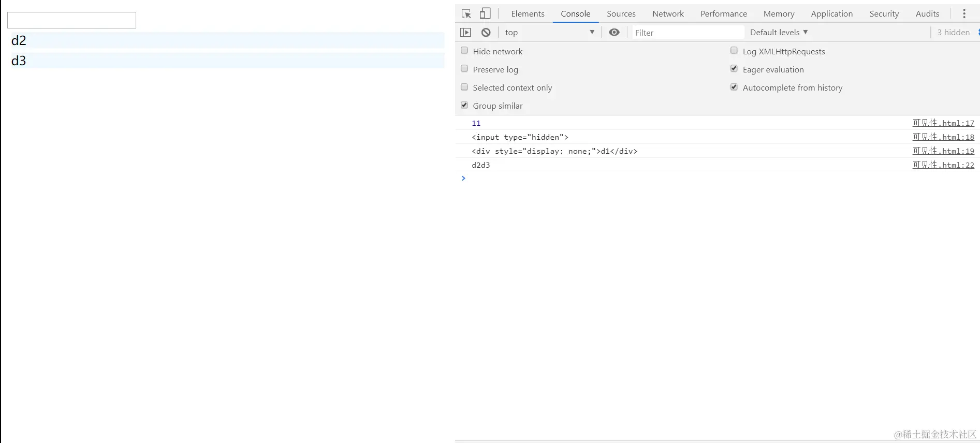The width and height of the screenshot is (980, 443).
Task: Uncheck Autocomplete from history checkbox
Action: [x=734, y=87]
